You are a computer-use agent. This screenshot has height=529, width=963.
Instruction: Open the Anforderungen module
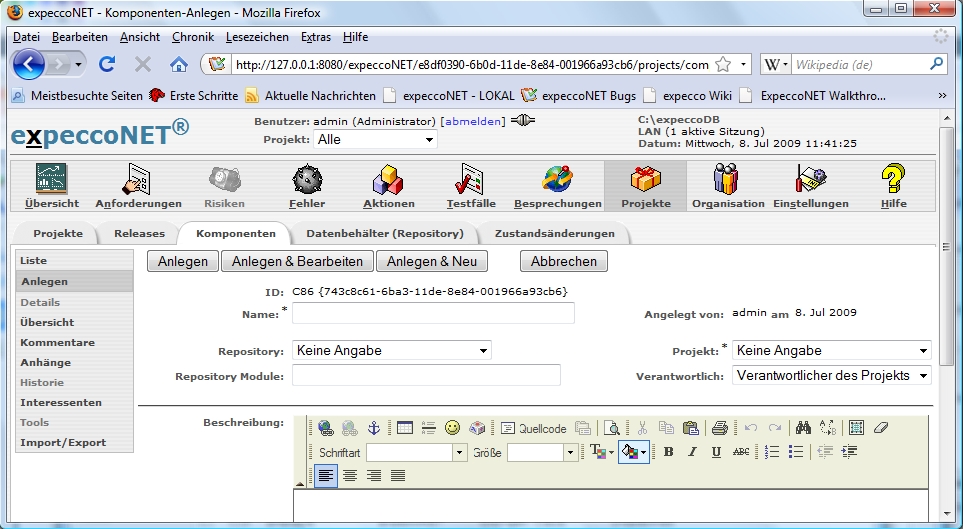coord(138,186)
